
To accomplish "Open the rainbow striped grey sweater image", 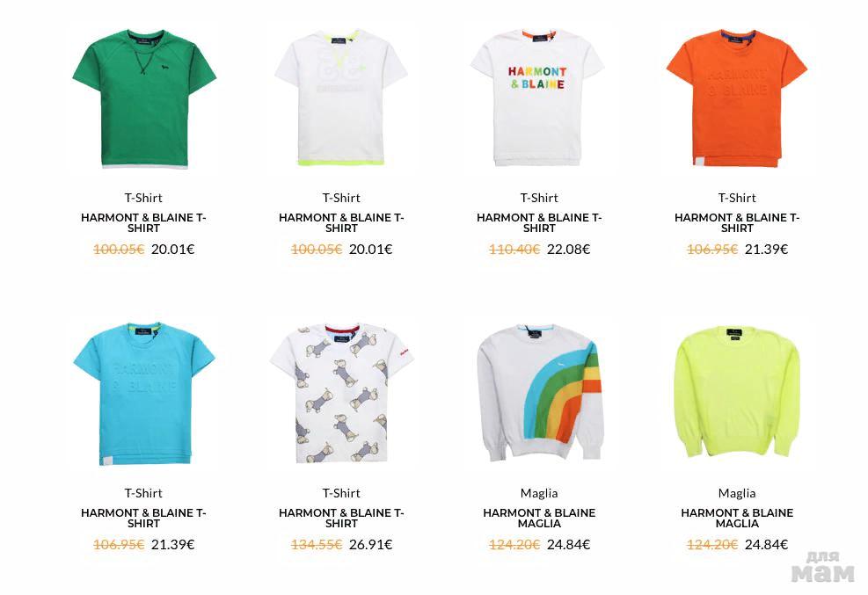I will coord(539,393).
